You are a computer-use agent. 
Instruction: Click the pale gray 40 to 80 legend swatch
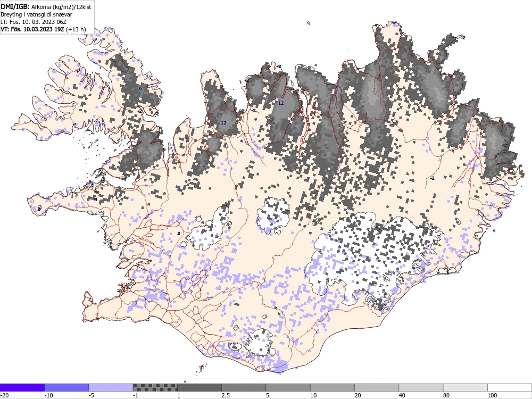(421, 387)
